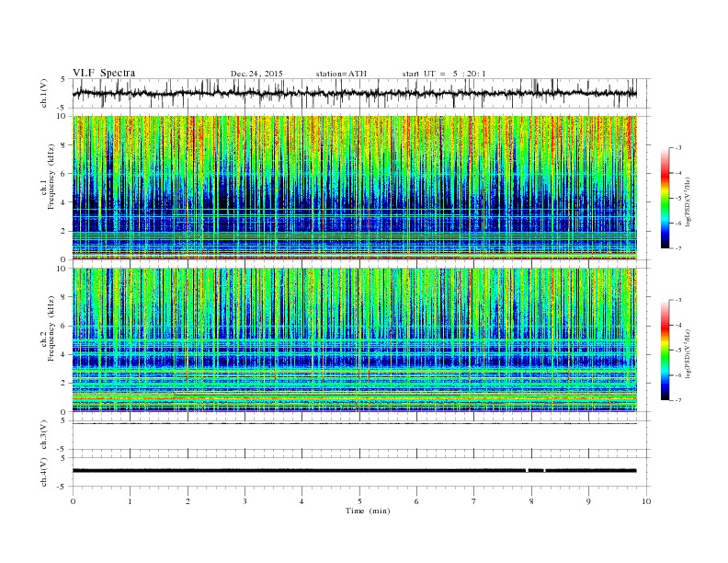Click the "10" minute tick label on time axis
Viewport: 728px width, 563px height.
point(646,501)
